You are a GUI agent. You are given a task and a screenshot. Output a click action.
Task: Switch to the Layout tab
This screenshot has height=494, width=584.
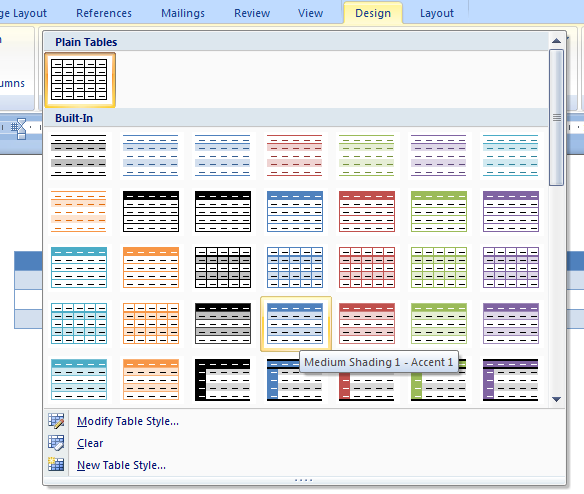(437, 13)
